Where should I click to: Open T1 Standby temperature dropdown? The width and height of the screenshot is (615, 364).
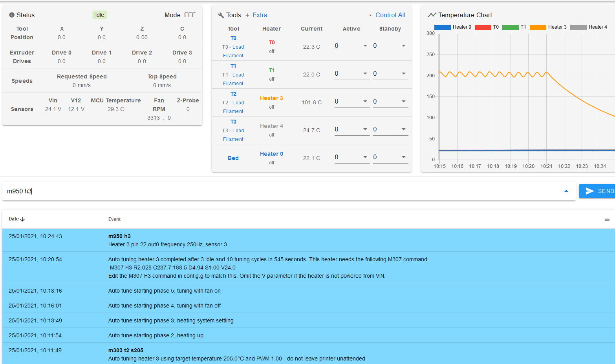pos(404,74)
